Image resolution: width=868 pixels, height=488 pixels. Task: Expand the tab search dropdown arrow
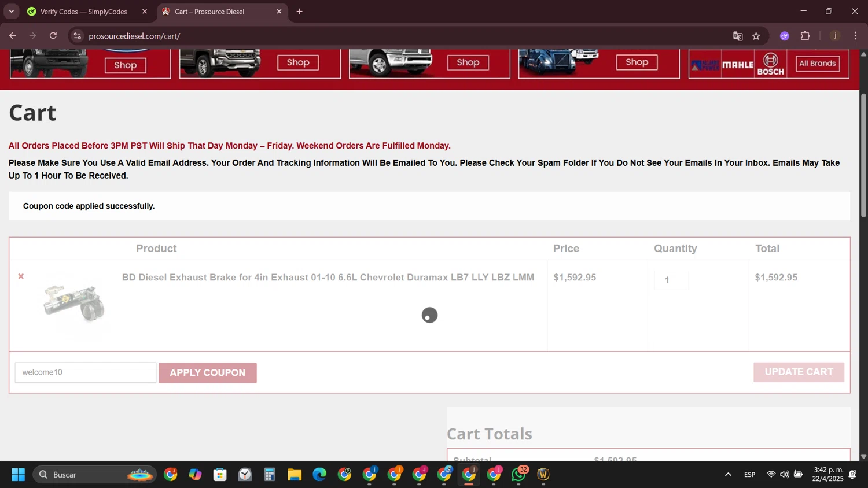(11, 12)
